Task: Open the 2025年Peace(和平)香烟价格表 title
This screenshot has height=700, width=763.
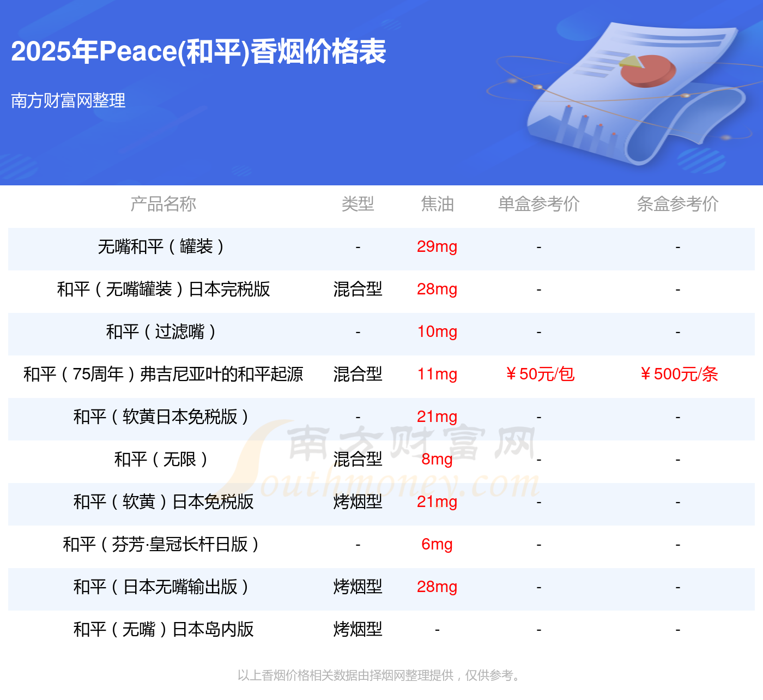Action: pyautogui.click(x=199, y=52)
